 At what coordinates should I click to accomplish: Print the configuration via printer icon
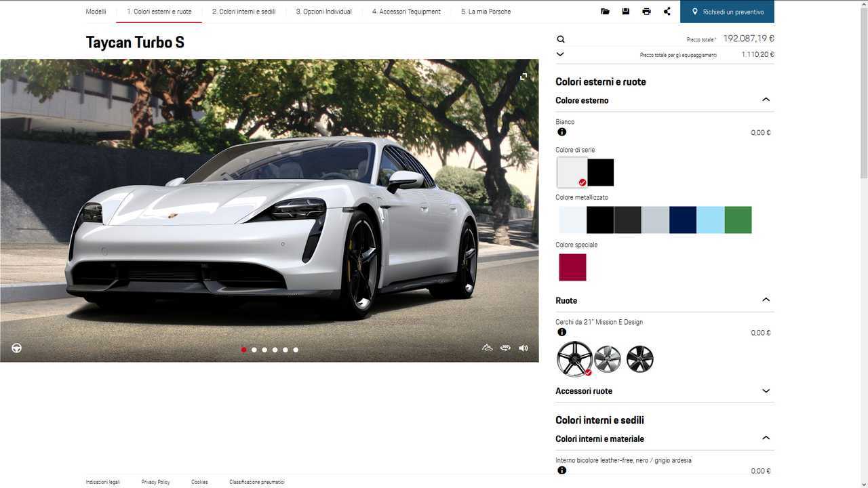coord(646,12)
